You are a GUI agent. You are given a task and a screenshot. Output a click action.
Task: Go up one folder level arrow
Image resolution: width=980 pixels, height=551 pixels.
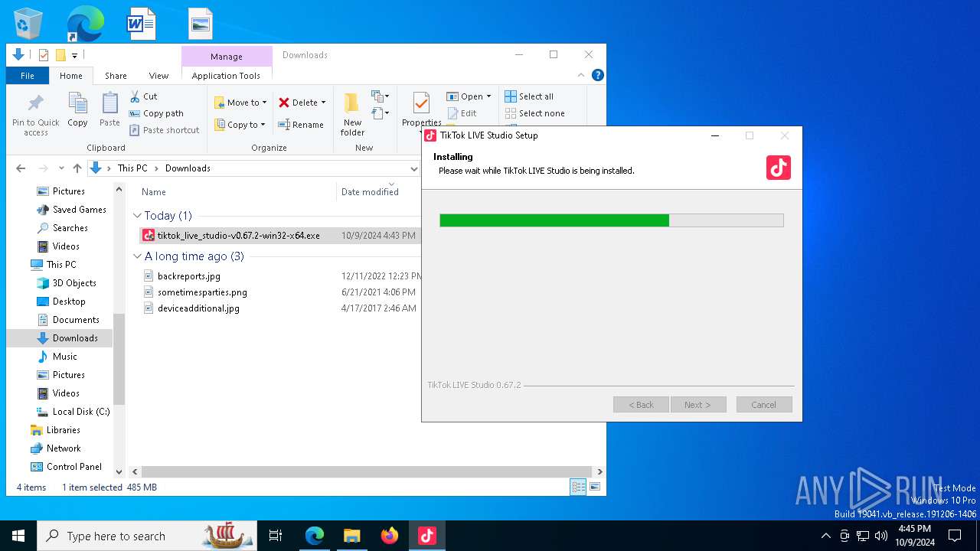pos(77,168)
